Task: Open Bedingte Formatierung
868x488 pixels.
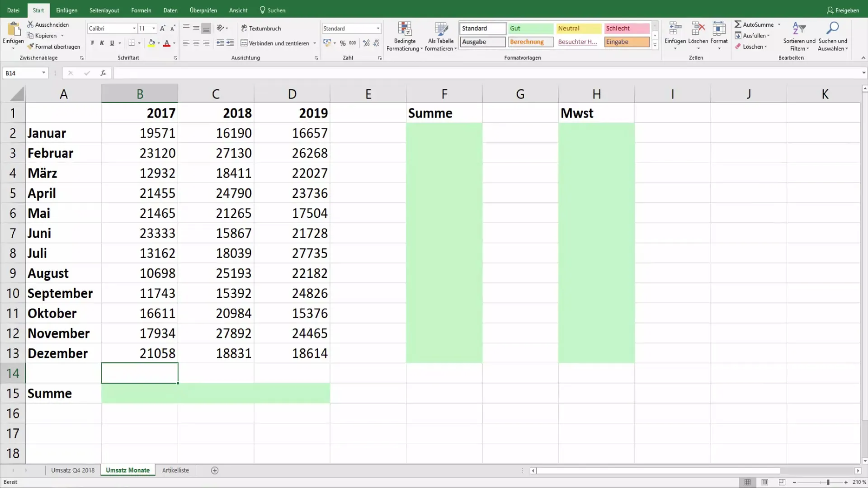Action: pos(405,36)
